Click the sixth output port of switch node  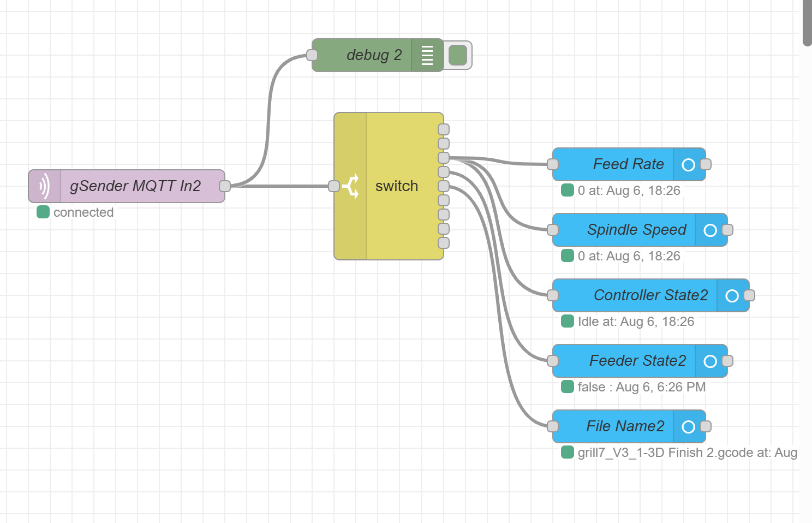[444, 200]
